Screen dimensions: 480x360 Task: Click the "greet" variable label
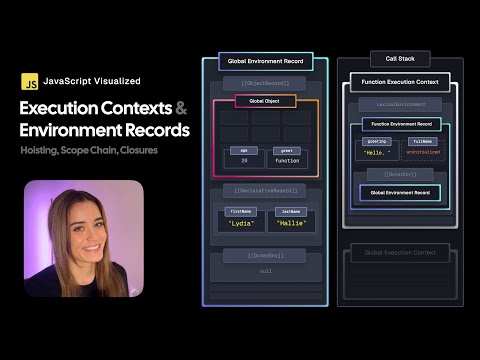point(287,151)
